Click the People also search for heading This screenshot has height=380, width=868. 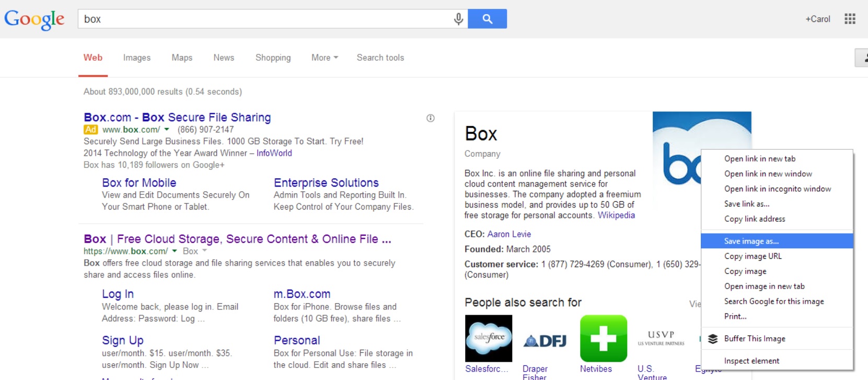coord(523,303)
